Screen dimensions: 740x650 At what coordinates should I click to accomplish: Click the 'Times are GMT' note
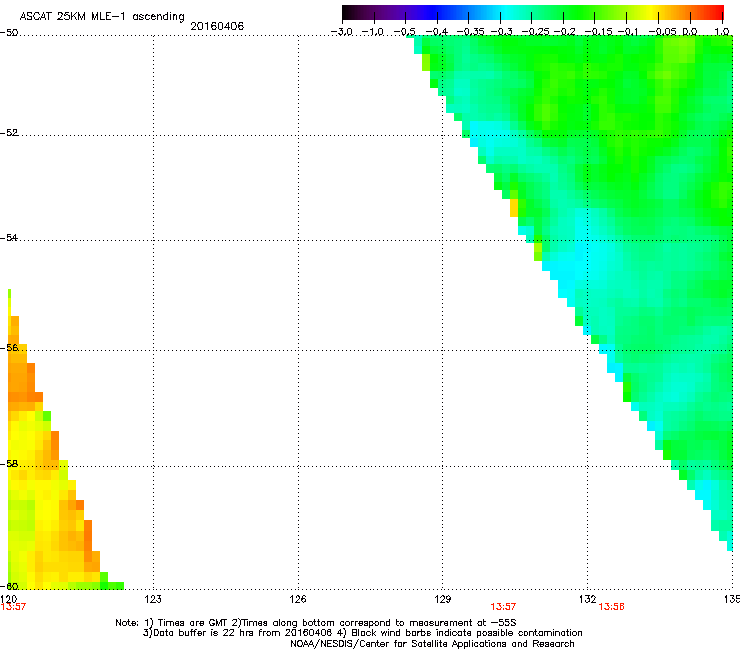click(192, 623)
